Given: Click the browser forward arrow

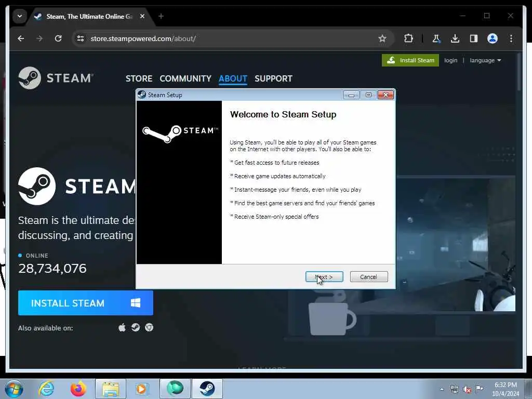Looking at the screenshot, I should (39, 38).
